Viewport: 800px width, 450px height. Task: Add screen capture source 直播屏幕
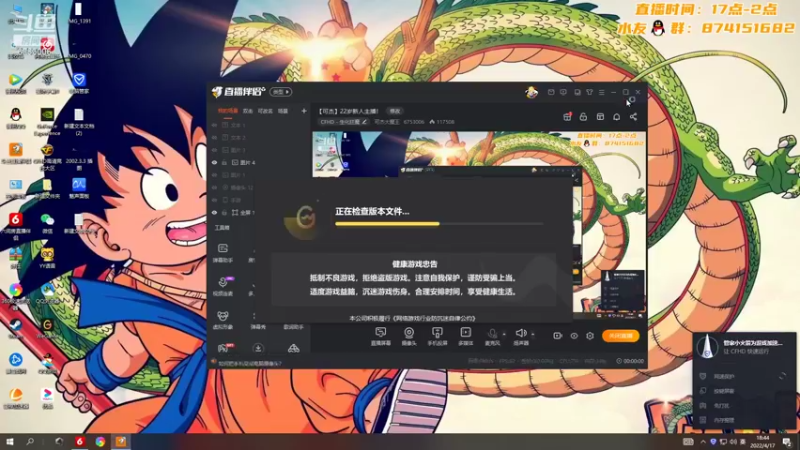(x=381, y=337)
